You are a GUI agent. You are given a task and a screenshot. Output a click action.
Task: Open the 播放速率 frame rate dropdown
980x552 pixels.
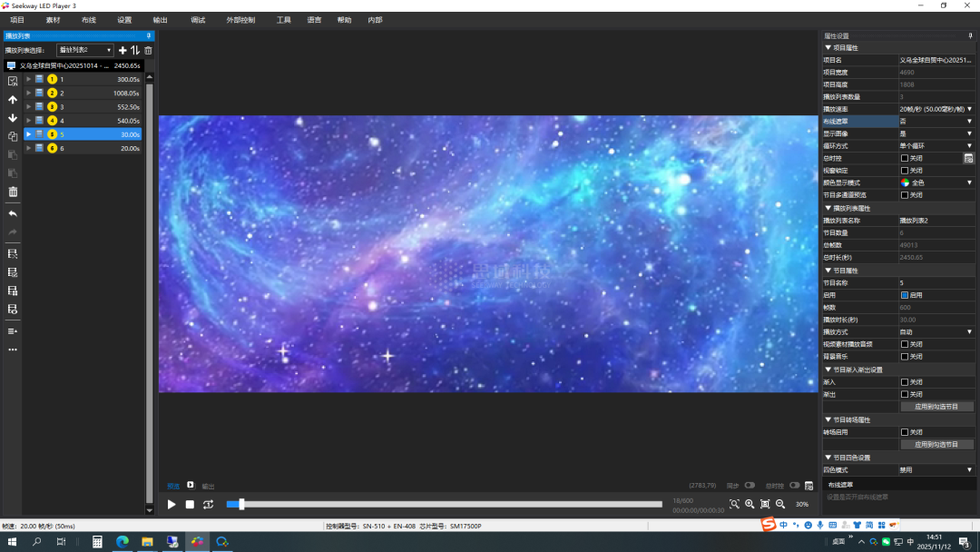click(935, 109)
